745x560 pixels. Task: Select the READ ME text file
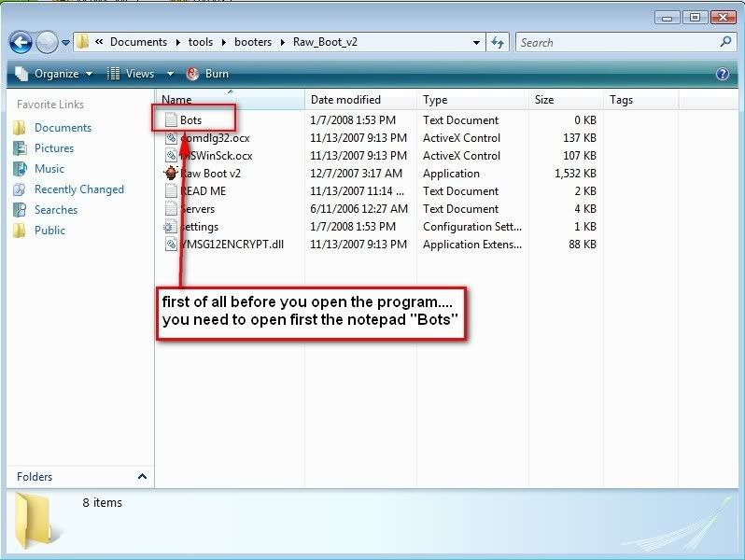click(x=203, y=191)
